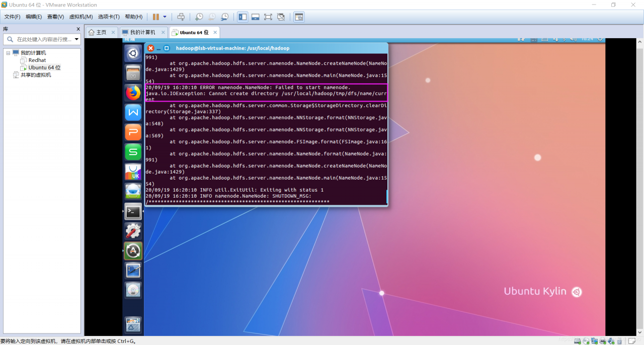Click the printer device status icon
This screenshot has height=345, width=644.
point(602,340)
